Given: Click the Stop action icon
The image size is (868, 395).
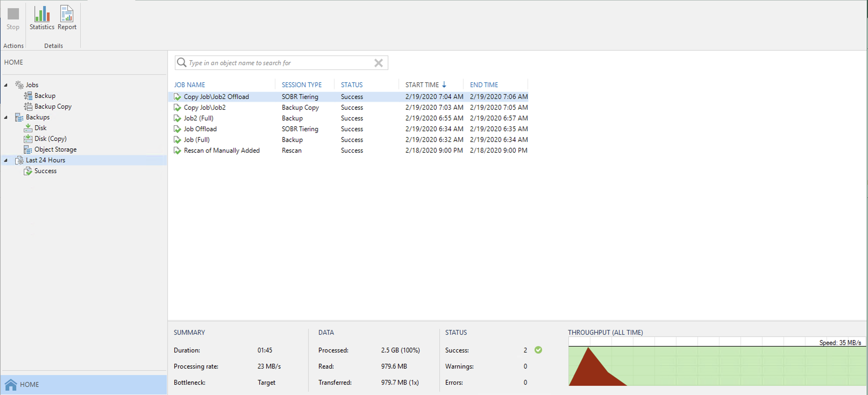Looking at the screenshot, I should [13, 14].
